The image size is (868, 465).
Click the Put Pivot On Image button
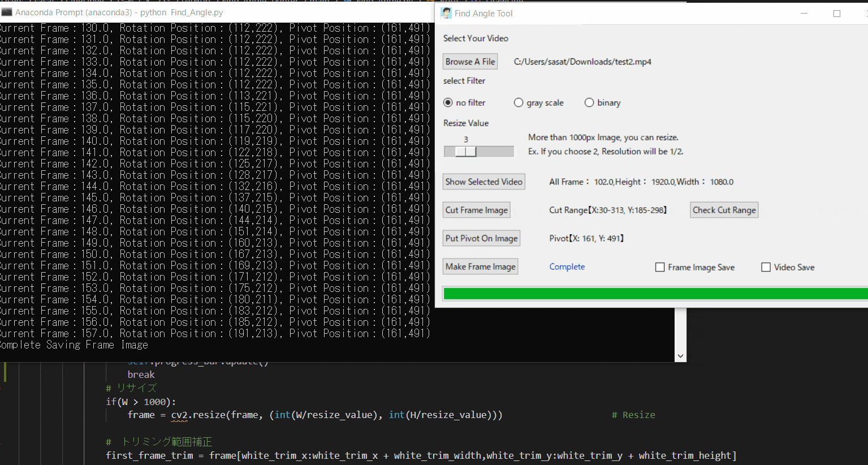[481, 238]
